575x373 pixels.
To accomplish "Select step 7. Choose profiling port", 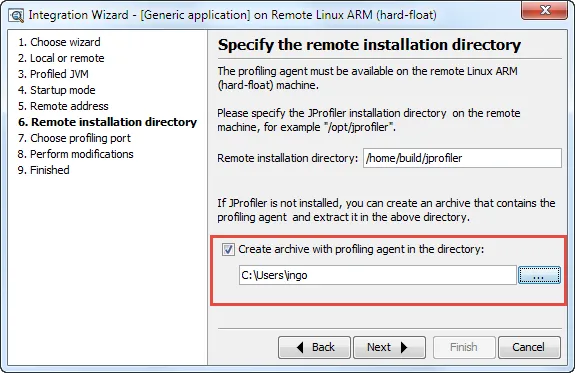I will point(74,138).
